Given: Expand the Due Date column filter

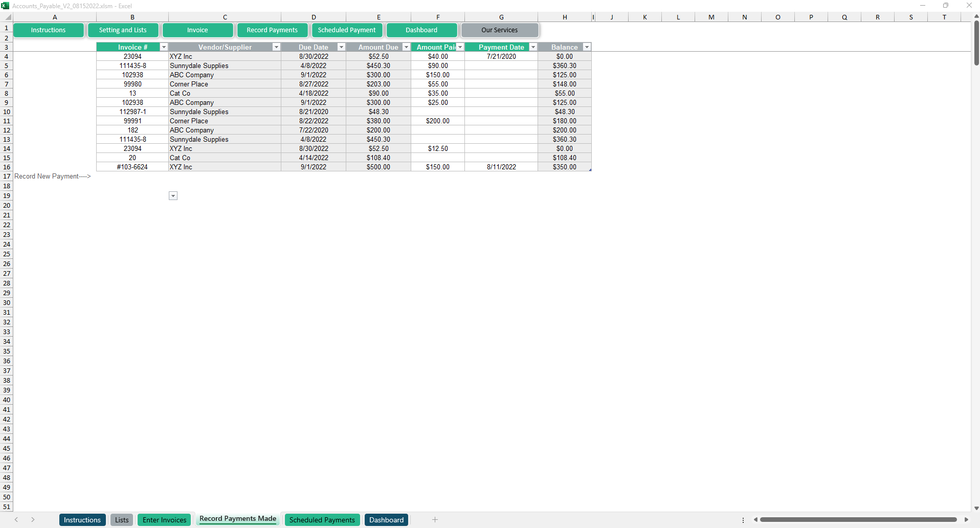Looking at the screenshot, I should tap(341, 47).
